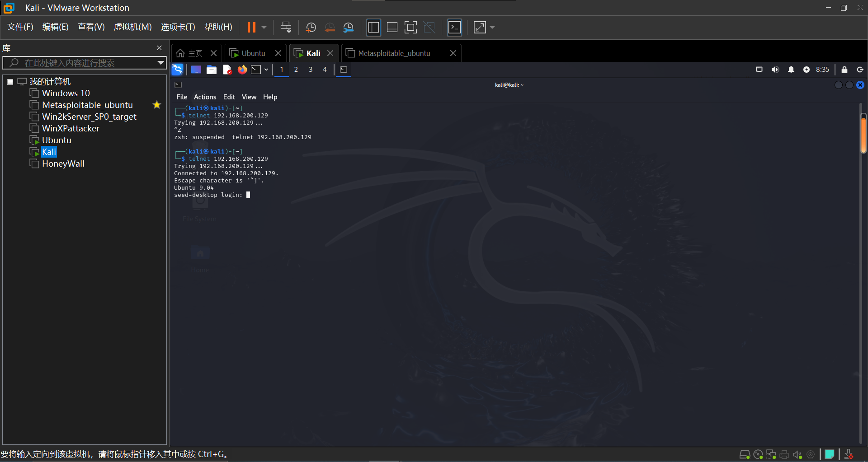Screen dimensions: 868x462
Task: Open the 文件(F) menu
Action: click(20, 27)
